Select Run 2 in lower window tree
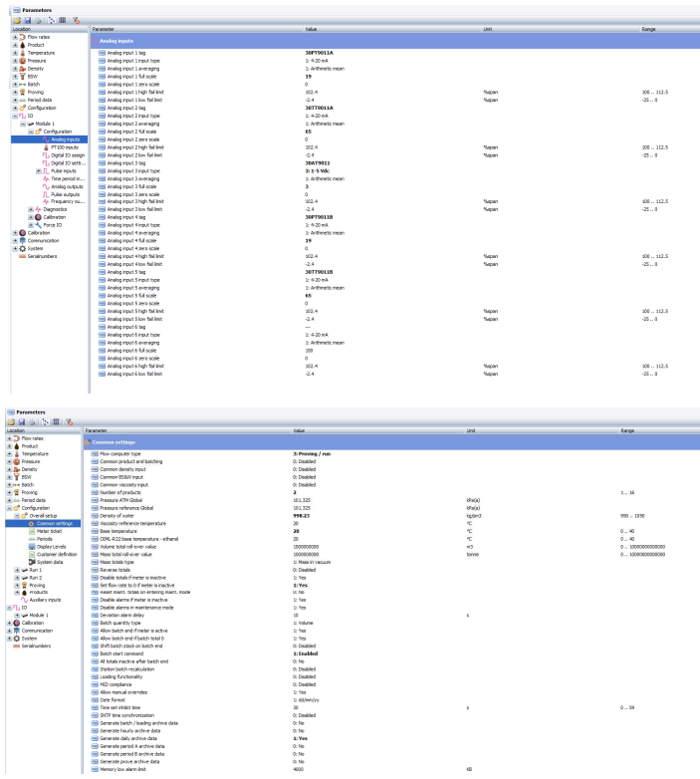 coord(36,578)
